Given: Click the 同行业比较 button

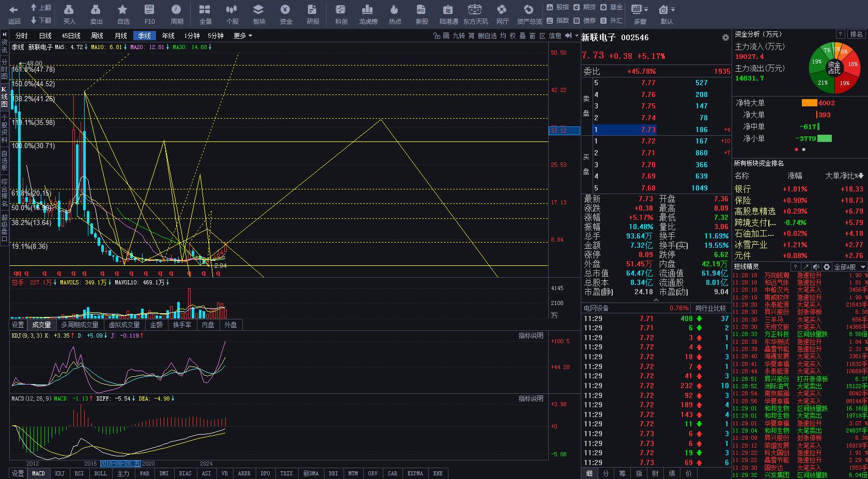Looking at the screenshot, I should coord(710,308).
